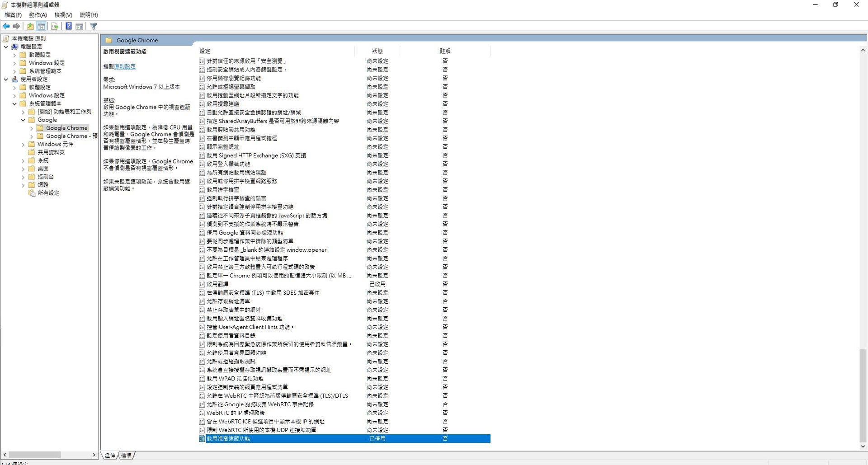
Task: Switch to the 標準 tab
Action: [x=126, y=455]
